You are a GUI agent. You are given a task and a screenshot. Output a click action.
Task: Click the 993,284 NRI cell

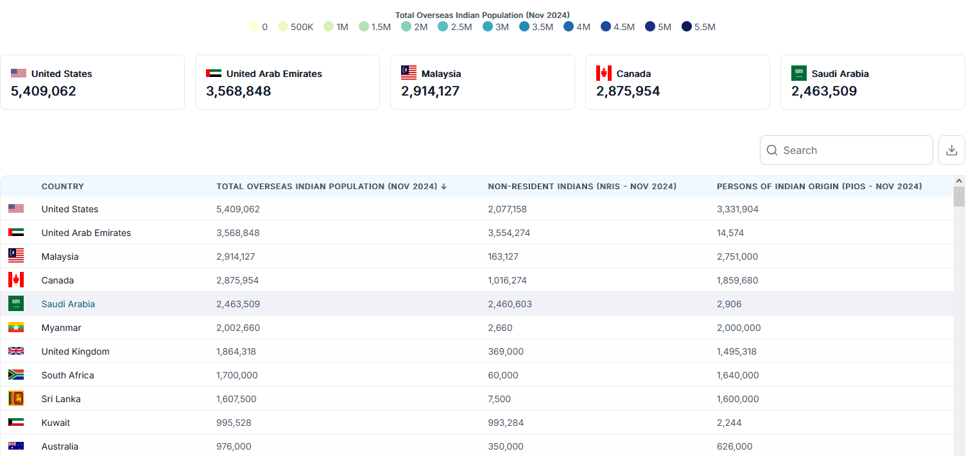point(506,423)
